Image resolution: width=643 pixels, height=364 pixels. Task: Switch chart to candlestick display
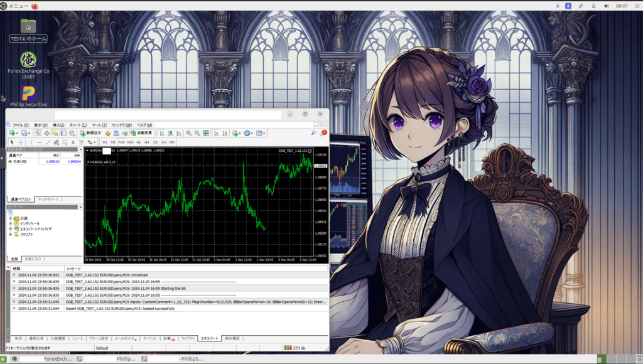170,133
